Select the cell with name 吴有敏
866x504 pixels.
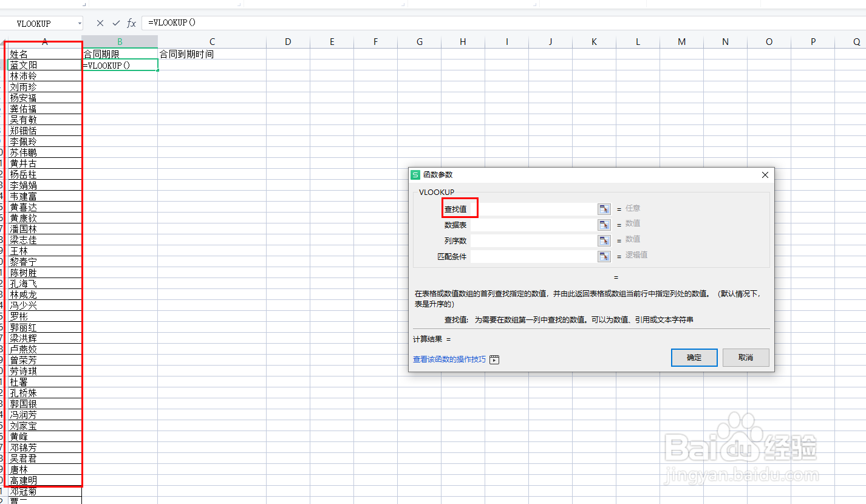pyautogui.click(x=44, y=120)
